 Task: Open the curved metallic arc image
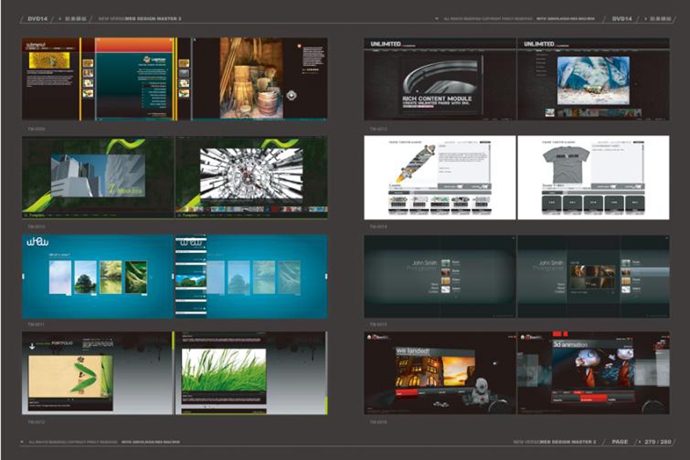point(440,77)
